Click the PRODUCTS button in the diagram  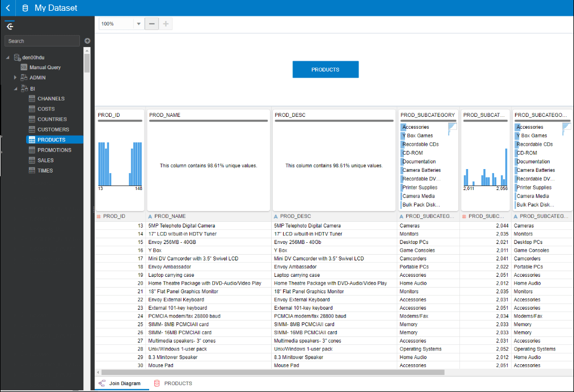tap(325, 69)
